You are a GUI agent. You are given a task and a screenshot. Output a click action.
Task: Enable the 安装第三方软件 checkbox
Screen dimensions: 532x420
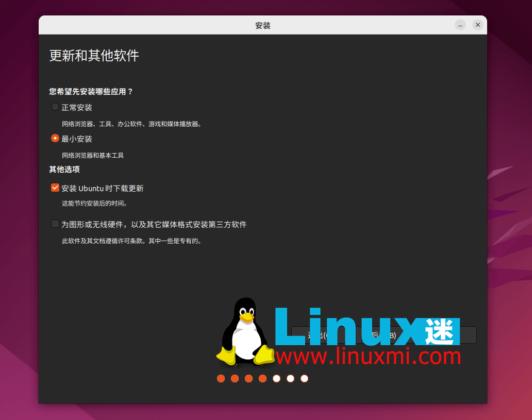(55, 224)
